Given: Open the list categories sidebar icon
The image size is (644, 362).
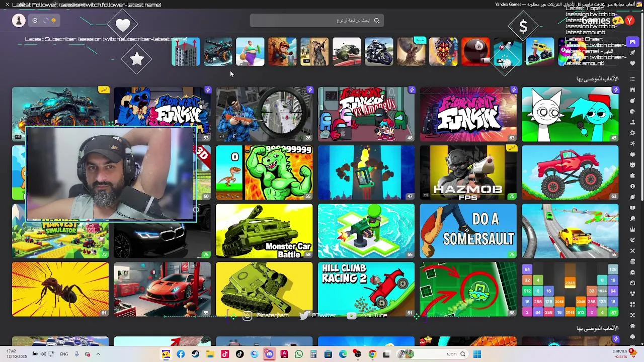Looking at the screenshot, I should [x=632, y=79].
